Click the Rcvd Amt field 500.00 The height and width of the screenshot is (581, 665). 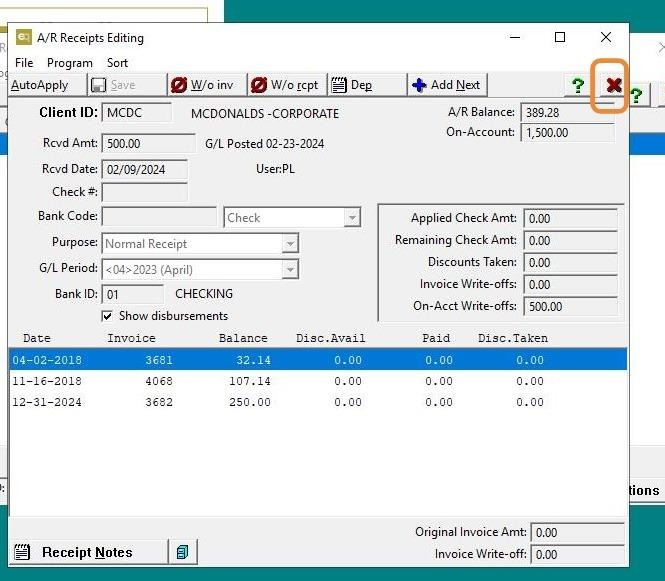click(148, 143)
